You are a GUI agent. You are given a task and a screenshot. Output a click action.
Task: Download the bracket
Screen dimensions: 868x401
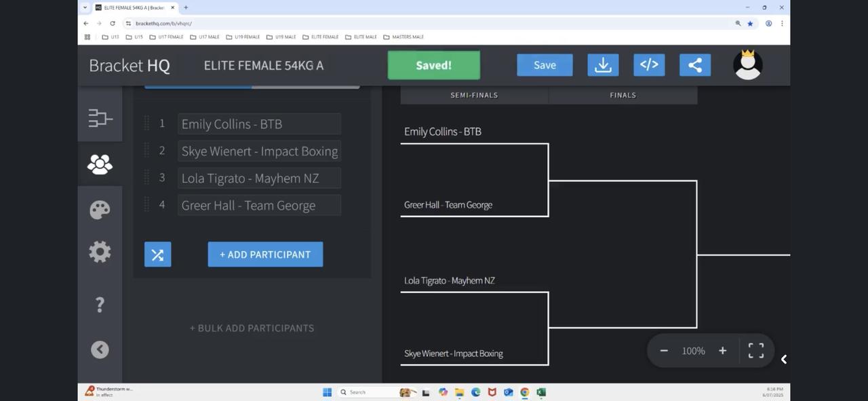coord(603,65)
